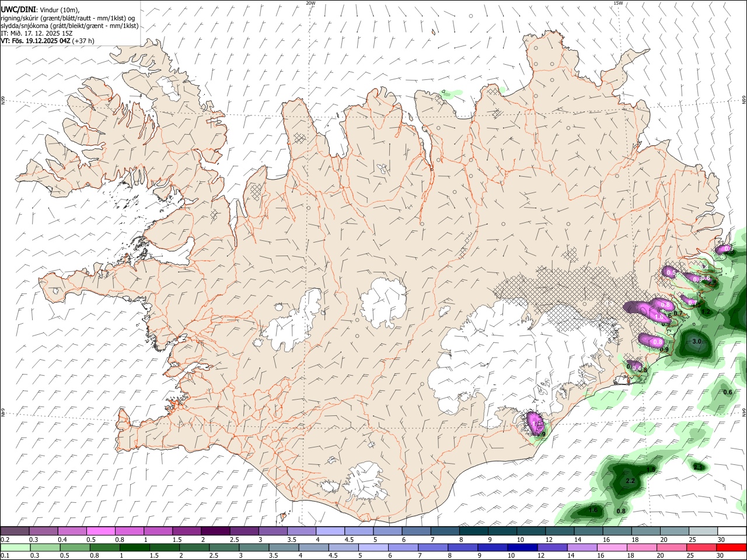747x560 pixels.
Task: Pick the pale green 0.1–0.3 rain legend swatch
Action: click(16, 547)
